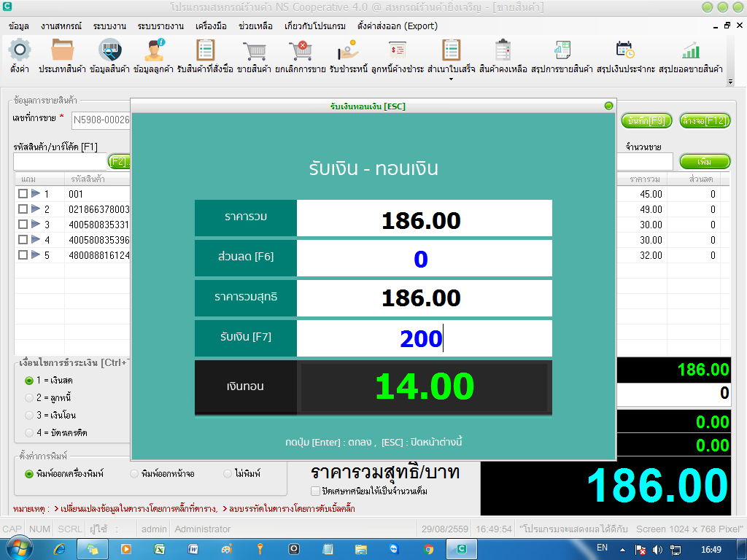Select the ไม่พิมพ์ print option
The width and height of the screenshot is (747, 560).
[228, 473]
